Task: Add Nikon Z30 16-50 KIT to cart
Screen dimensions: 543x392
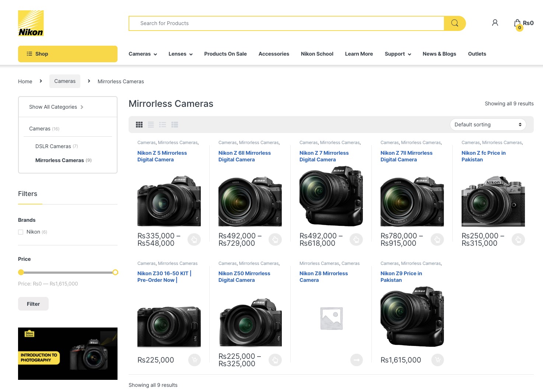Action: click(194, 360)
